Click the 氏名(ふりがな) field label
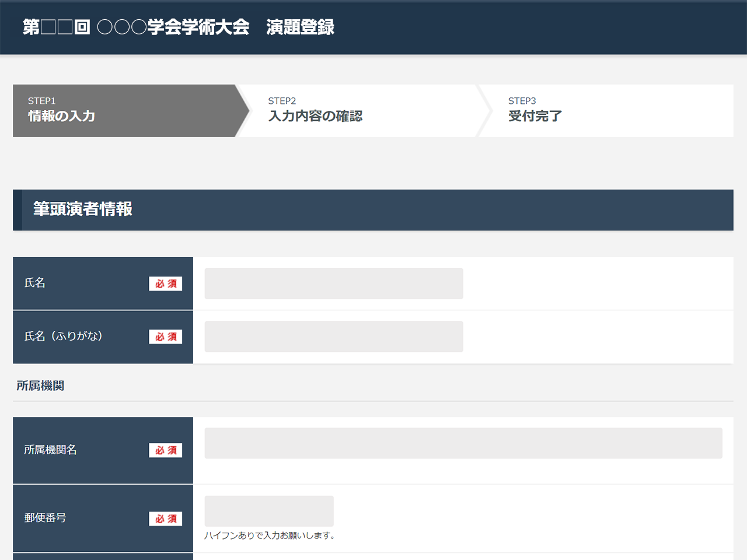This screenshot has width=747, height=560. (x=64, y=336)
